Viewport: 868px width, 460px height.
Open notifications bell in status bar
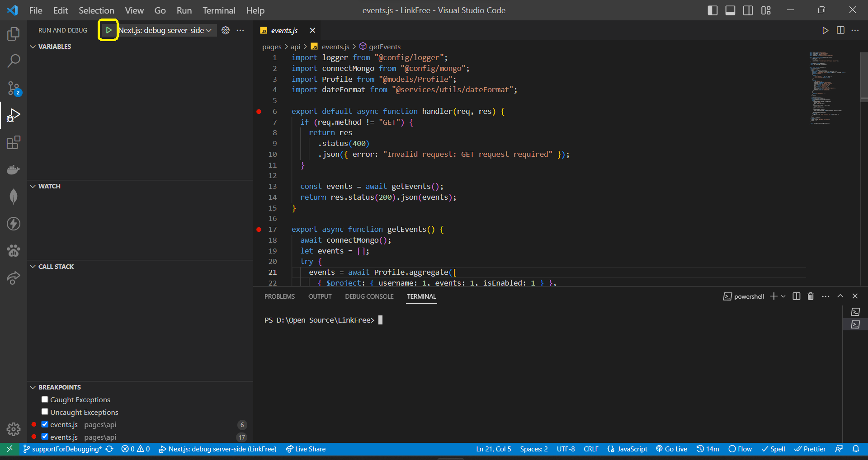(x=856, y=449)
